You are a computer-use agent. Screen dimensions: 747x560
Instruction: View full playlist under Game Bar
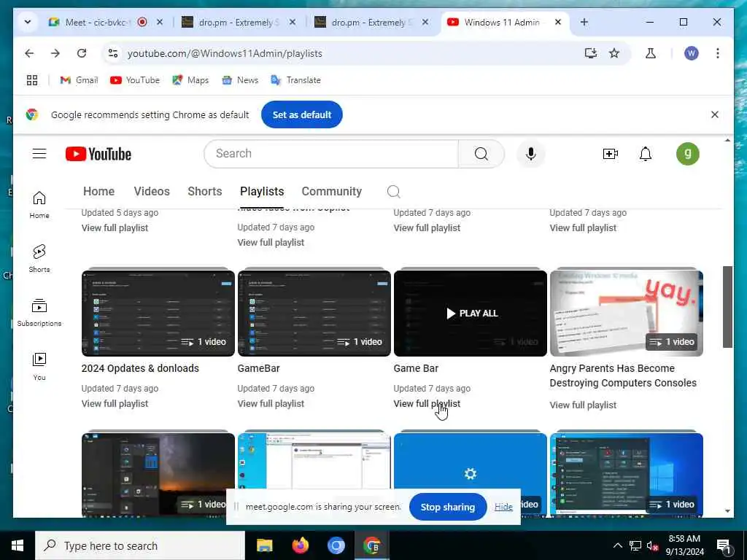tap(427, 404)
